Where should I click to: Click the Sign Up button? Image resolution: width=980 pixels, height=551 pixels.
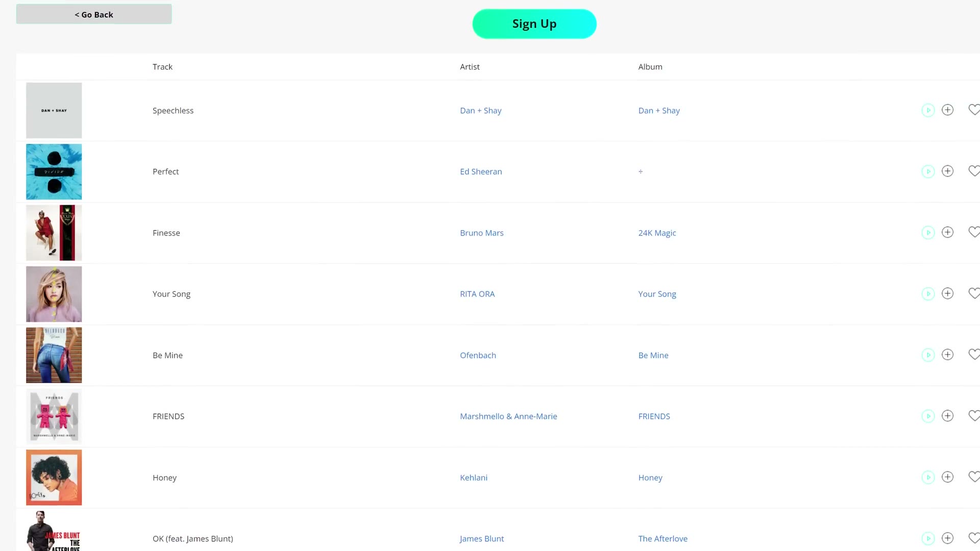(534, 24)
